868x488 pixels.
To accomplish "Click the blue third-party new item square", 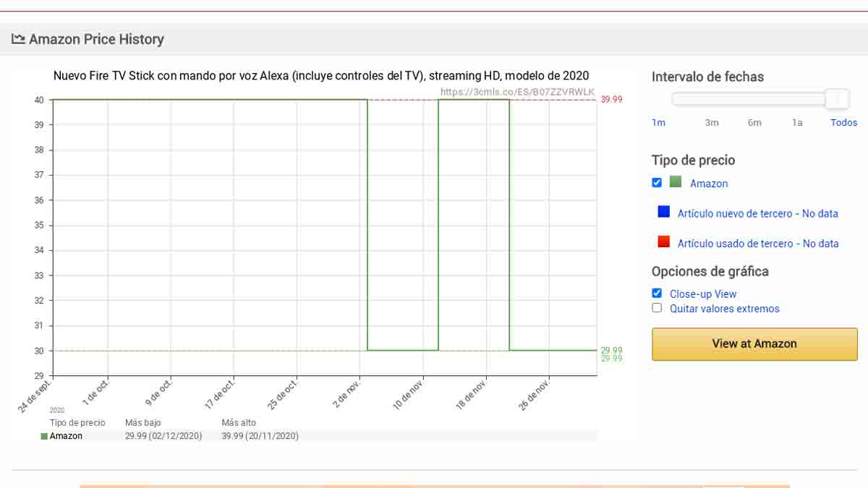I will click(663, 212).
